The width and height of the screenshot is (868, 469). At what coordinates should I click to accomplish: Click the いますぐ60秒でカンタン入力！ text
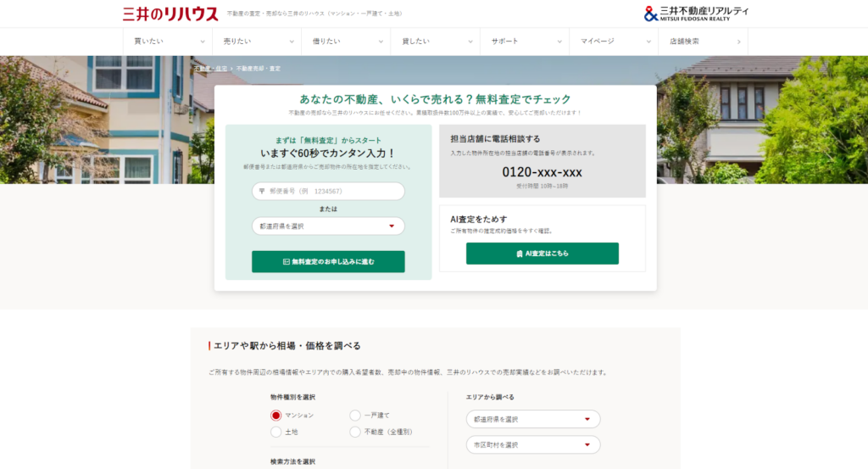tap(328, 154)
